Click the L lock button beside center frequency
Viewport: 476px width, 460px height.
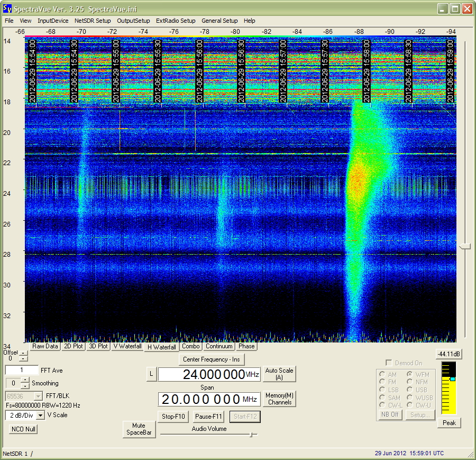[151, 374]
